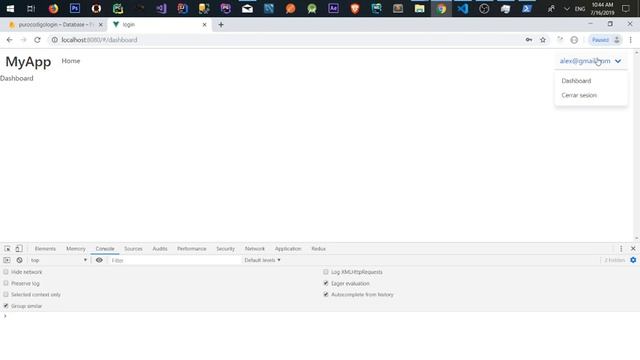Open the JavaScript context 'top' dropdown

point(58,260)
